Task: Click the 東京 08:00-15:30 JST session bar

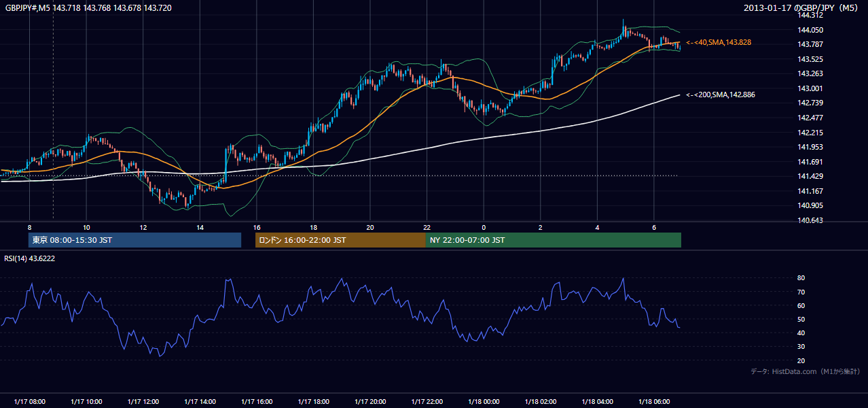Action: click(134, 240)
